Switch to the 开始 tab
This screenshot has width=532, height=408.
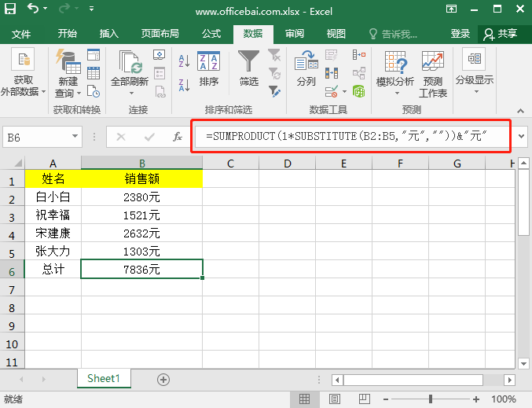67,34
